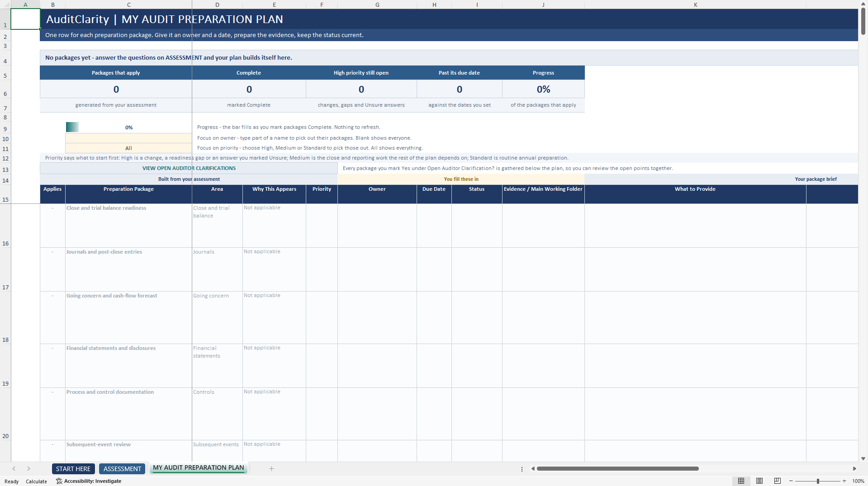
Task: Click 'Subsequent-event review' cell
Action: 128,451
